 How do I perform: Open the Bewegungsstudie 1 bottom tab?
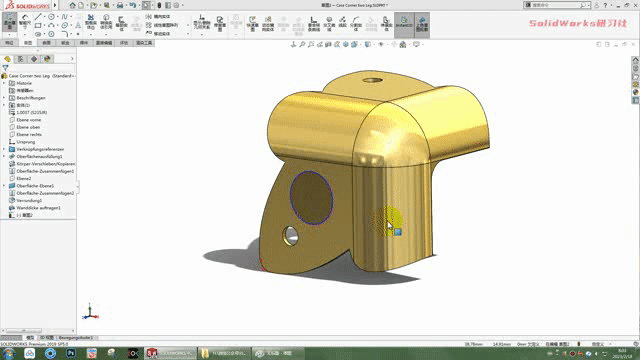pyautogui.click(x=76, y=338)
